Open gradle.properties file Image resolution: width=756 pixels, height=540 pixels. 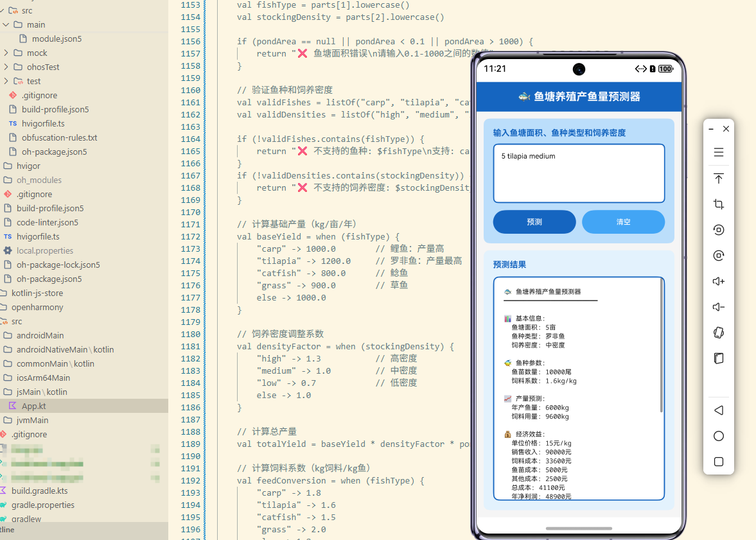coord(43,505)
